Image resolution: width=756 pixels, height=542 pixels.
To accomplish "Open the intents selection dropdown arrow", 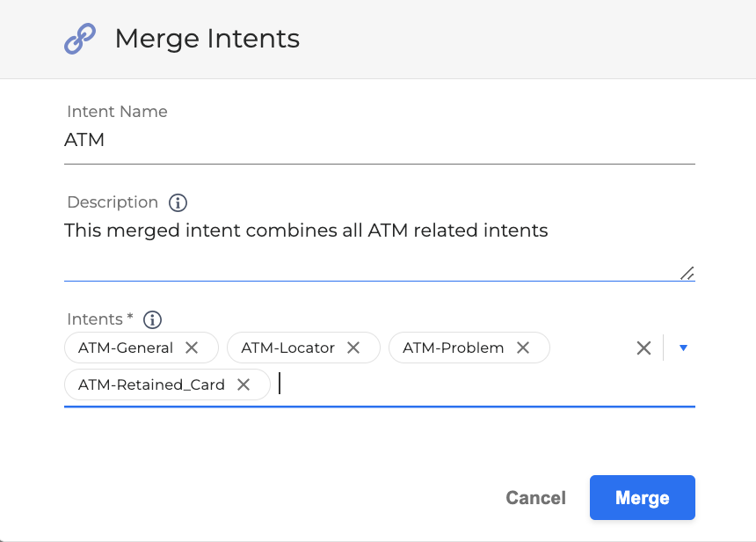I will [x=683, y=348].
